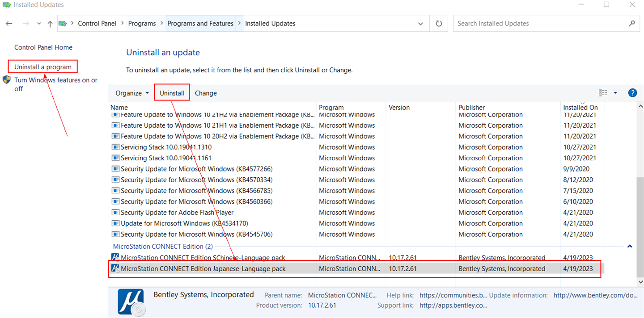Image resolution: width=644 pixels, height=318 pixels.
Task: Click the search magnifier icon
Action: point(632,23)
